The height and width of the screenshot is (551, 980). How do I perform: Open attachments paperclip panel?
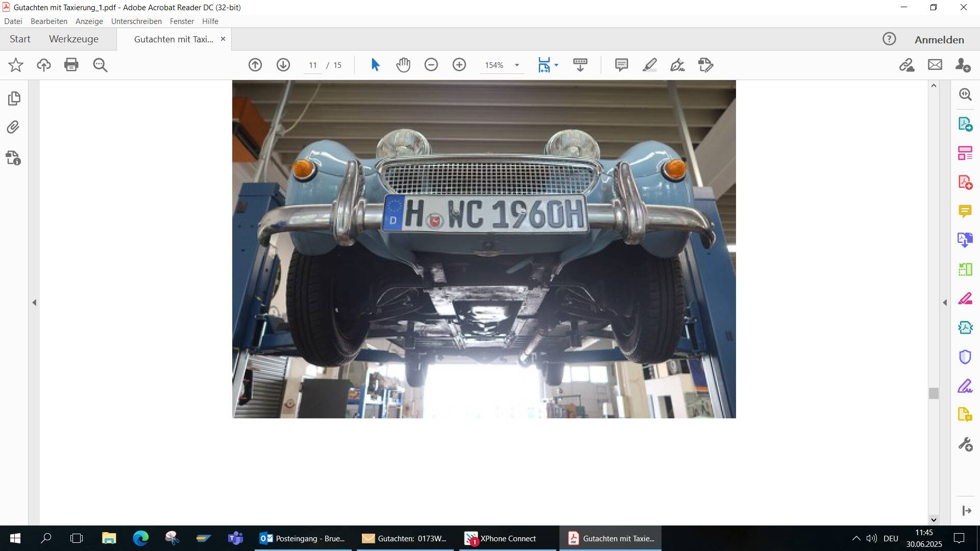pos(13,127)
